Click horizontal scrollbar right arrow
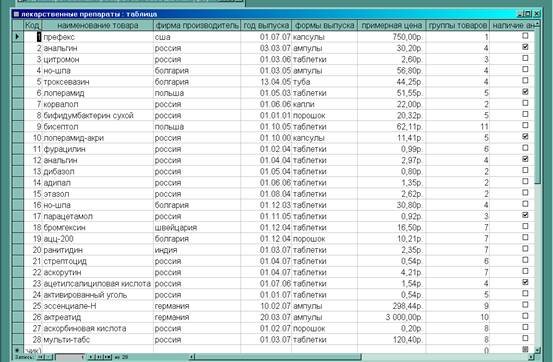553x362 pixels. [531, 357]
